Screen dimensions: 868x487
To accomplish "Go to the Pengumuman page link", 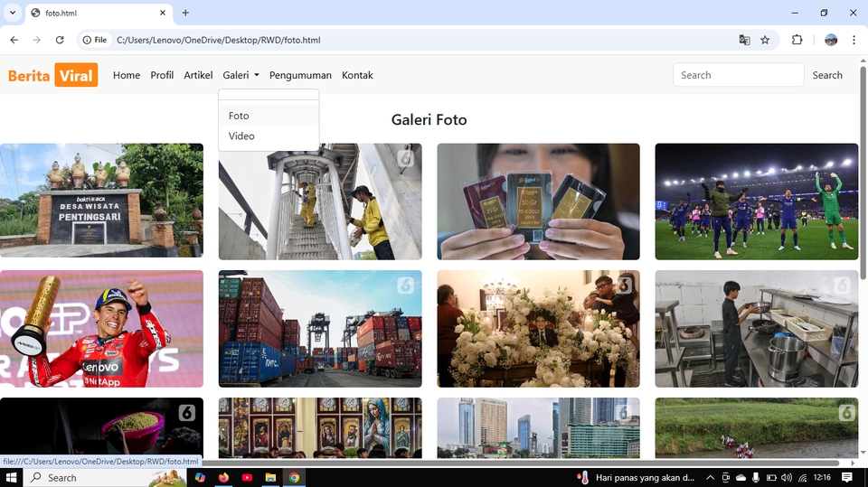I will click(300, 75).
